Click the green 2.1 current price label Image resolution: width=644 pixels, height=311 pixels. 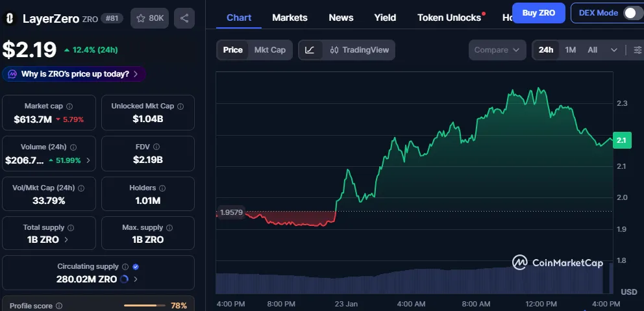click(622, 140)
